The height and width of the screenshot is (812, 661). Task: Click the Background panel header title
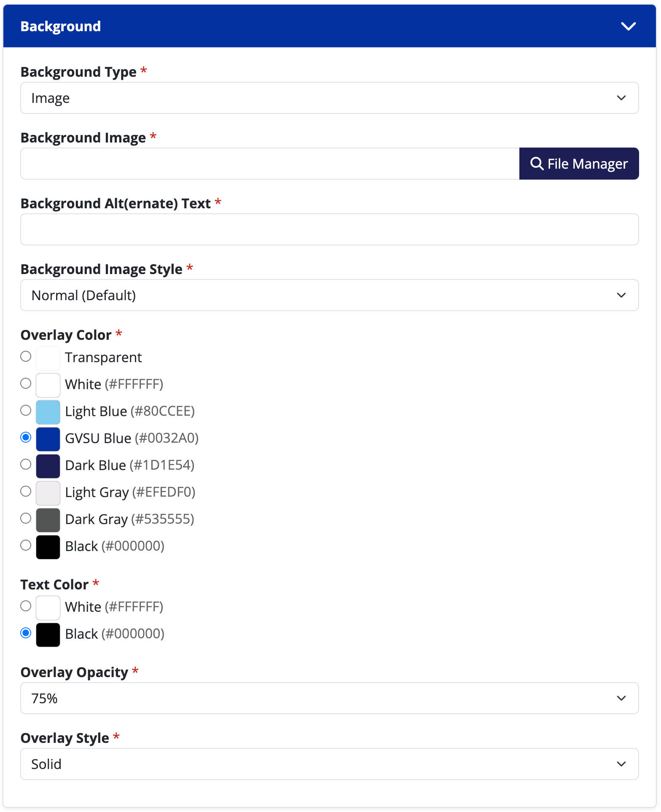(61, 27)
